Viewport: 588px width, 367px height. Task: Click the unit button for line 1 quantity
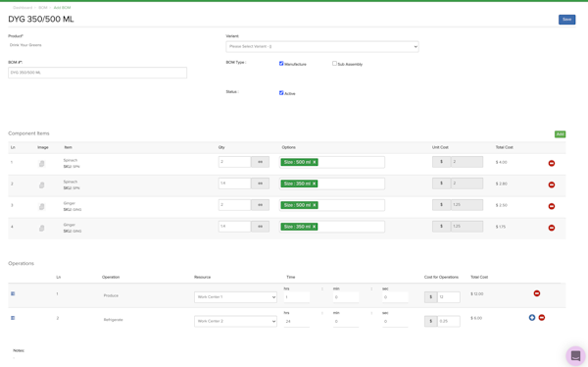[x=260, y=162]
